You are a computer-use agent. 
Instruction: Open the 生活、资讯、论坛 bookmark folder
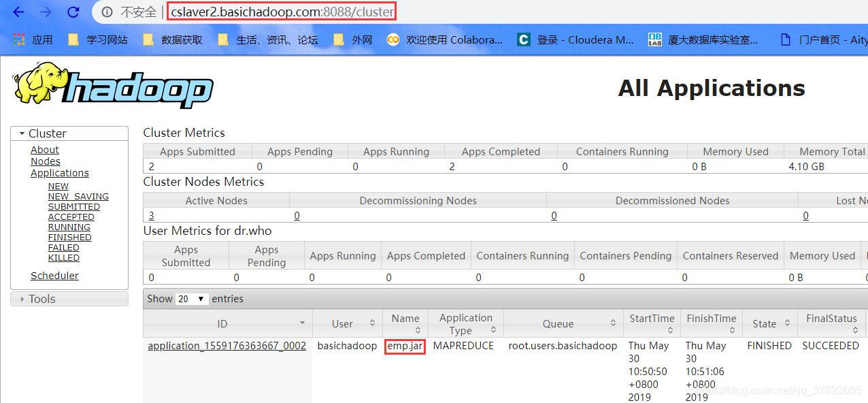pyautogui.click(x=267, y=39)
